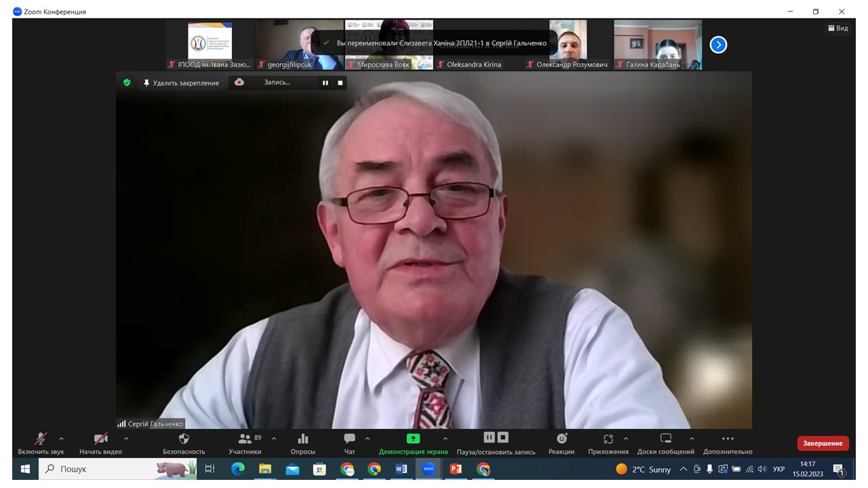Pause recording in top recording indicator bar
This screenshot has width=868, height=488.
click(325, 83)
